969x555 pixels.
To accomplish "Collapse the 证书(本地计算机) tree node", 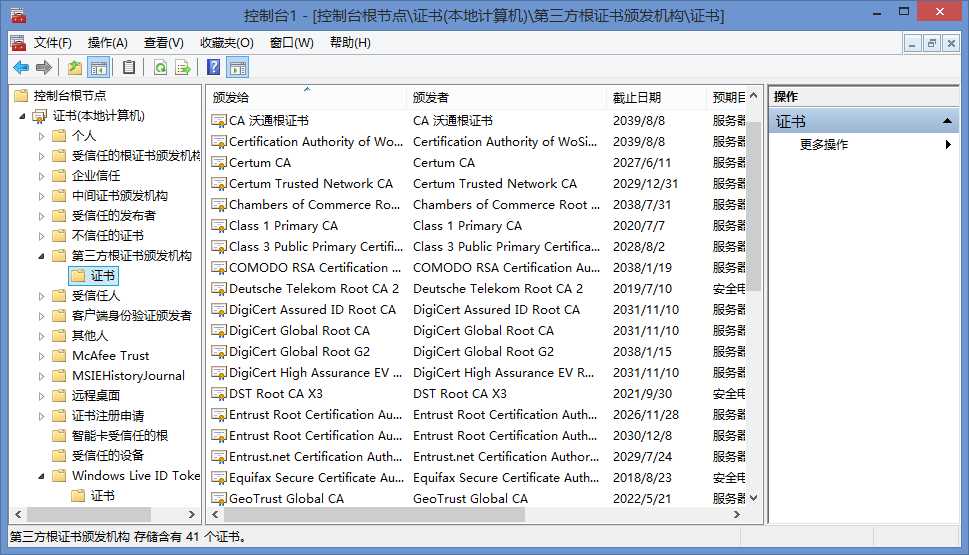I will pyautogui.click(x=22, y=116).
